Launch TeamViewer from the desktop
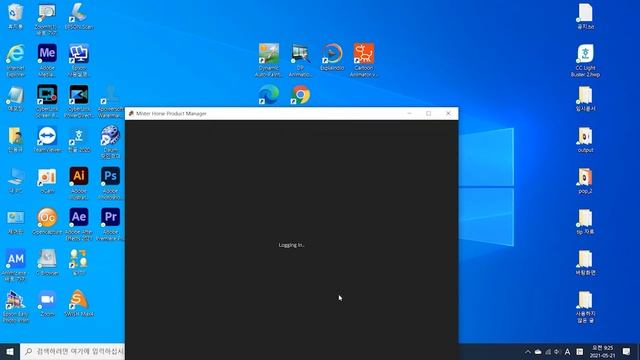The width and height of the screenshot is (640, 360). point(47,139)
